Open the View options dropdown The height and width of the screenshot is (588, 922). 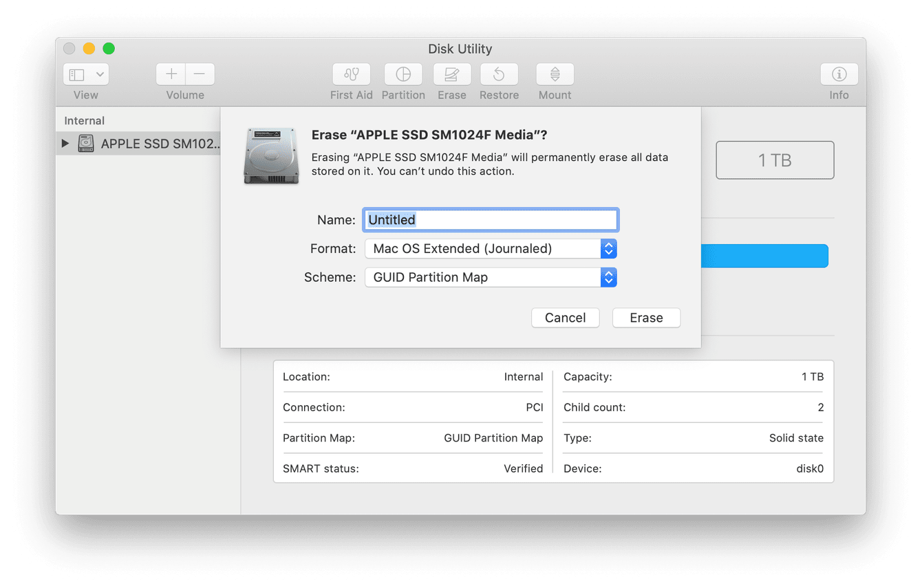(85, 74)
